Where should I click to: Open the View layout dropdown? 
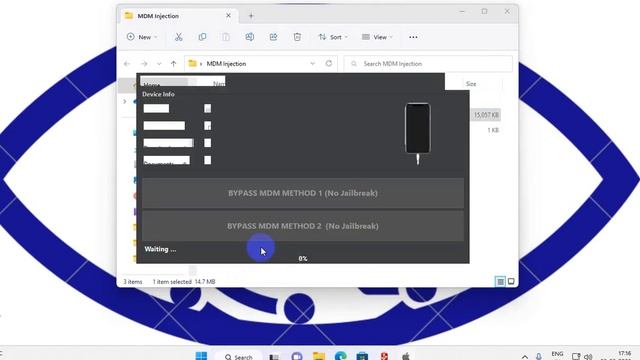pyautogui.click(x=377, y=37)
